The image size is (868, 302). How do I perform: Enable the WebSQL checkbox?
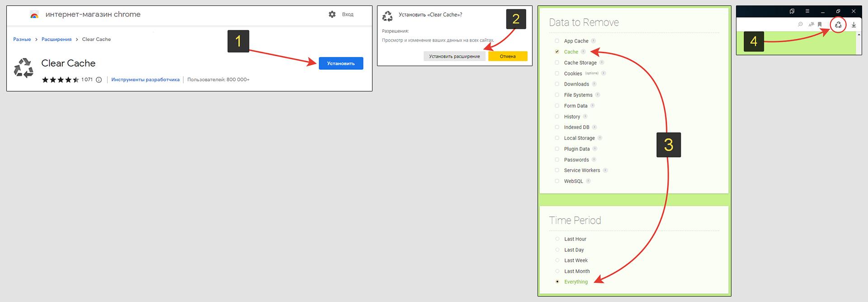click(557, 181)
